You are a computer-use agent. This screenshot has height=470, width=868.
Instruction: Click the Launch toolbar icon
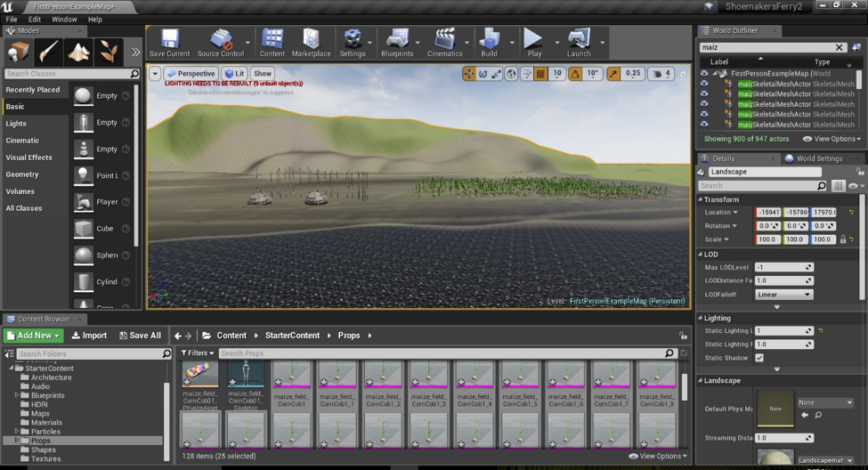[579, 43]
